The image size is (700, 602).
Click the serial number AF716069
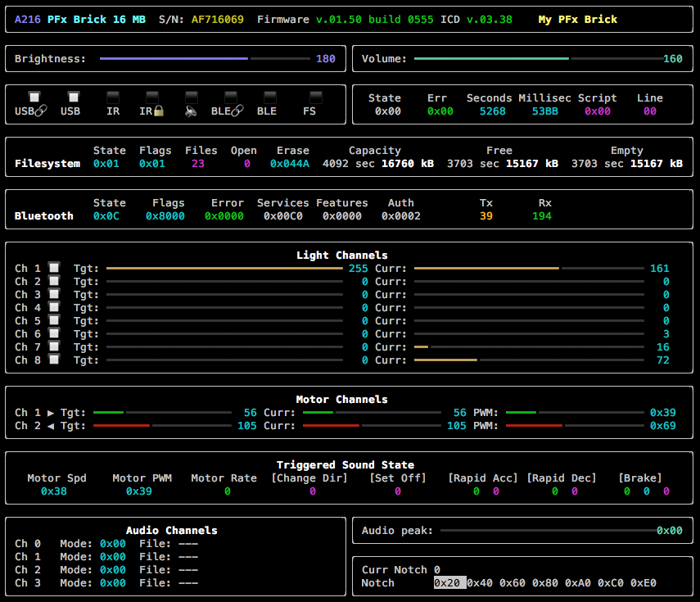click(x=218, y=19)
